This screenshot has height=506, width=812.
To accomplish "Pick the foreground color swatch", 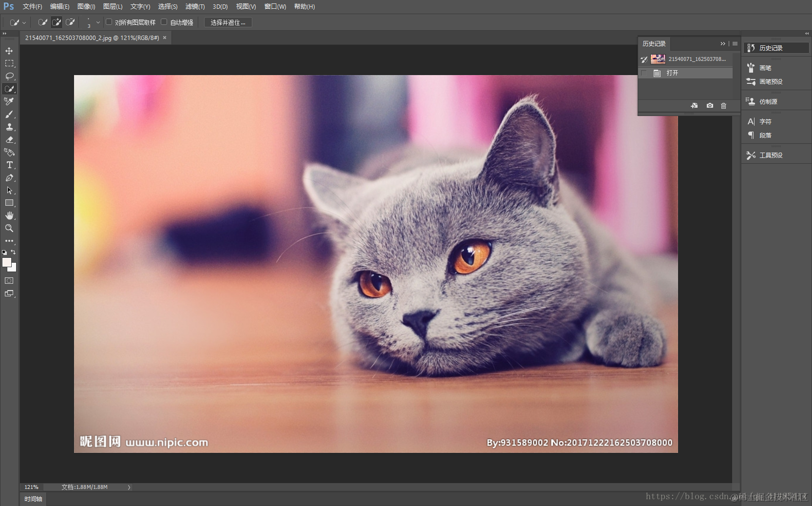I will click(7, 262).
